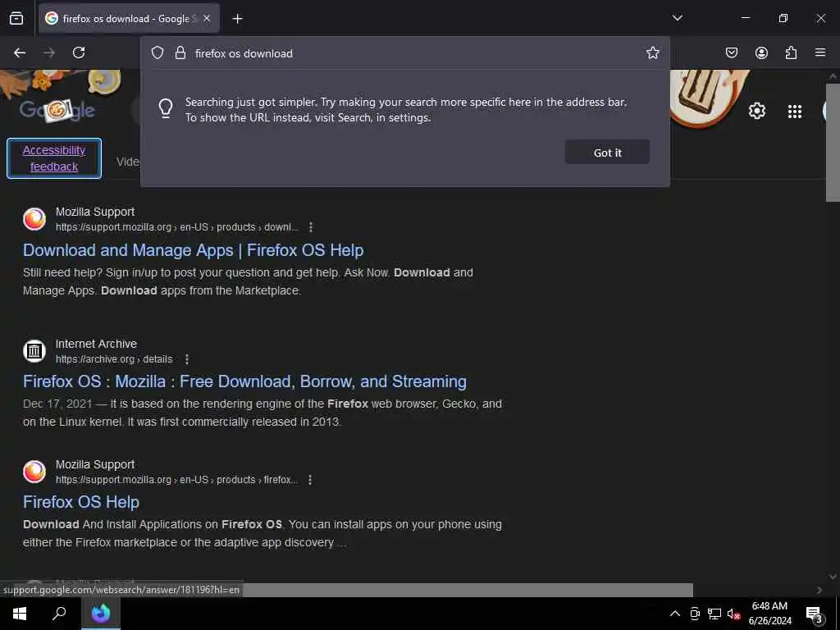This screenshot has width=840, height=630.
Task: Open the Extensions puzzle icon
Action: pos(791,52)
